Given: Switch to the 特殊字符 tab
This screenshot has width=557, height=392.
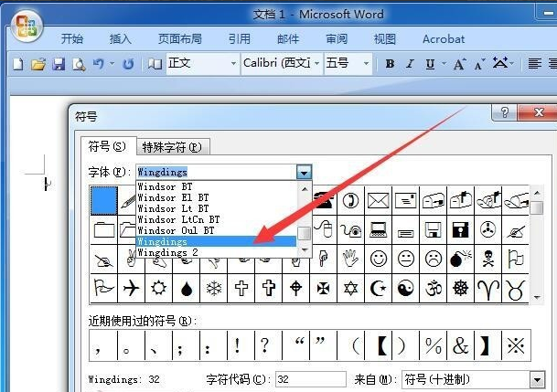Looking at the screenshot, I should pos(172,147).
